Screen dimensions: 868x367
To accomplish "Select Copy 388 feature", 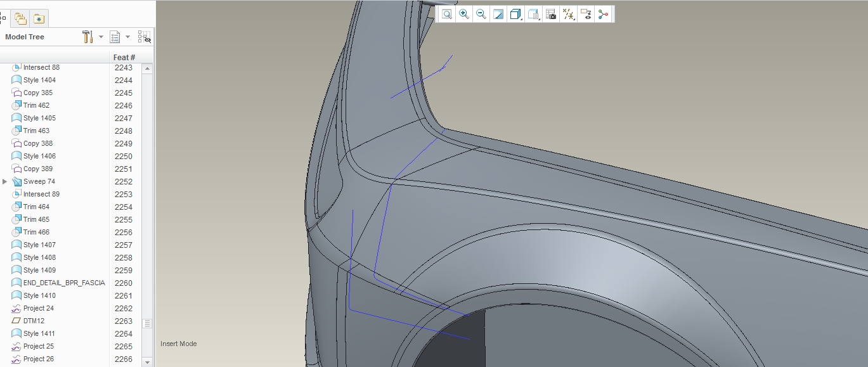I will (x=38, y=143).
